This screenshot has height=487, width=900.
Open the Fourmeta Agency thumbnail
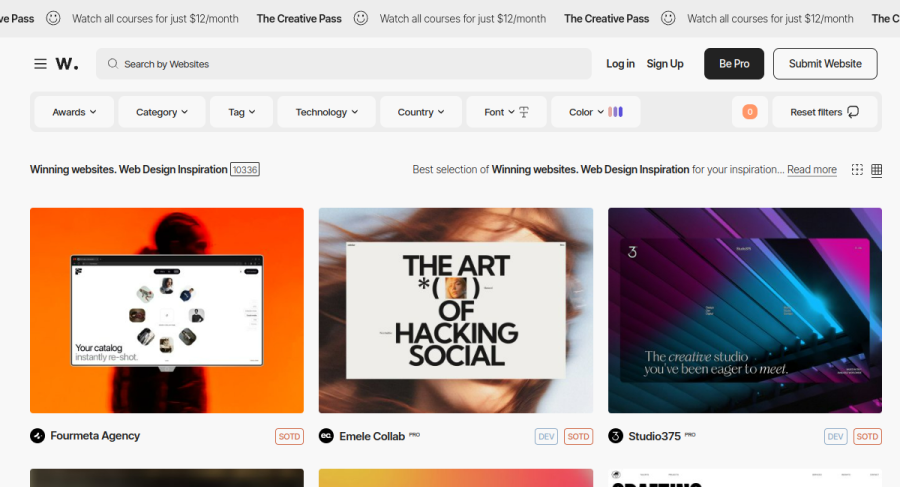coord(167,310)
